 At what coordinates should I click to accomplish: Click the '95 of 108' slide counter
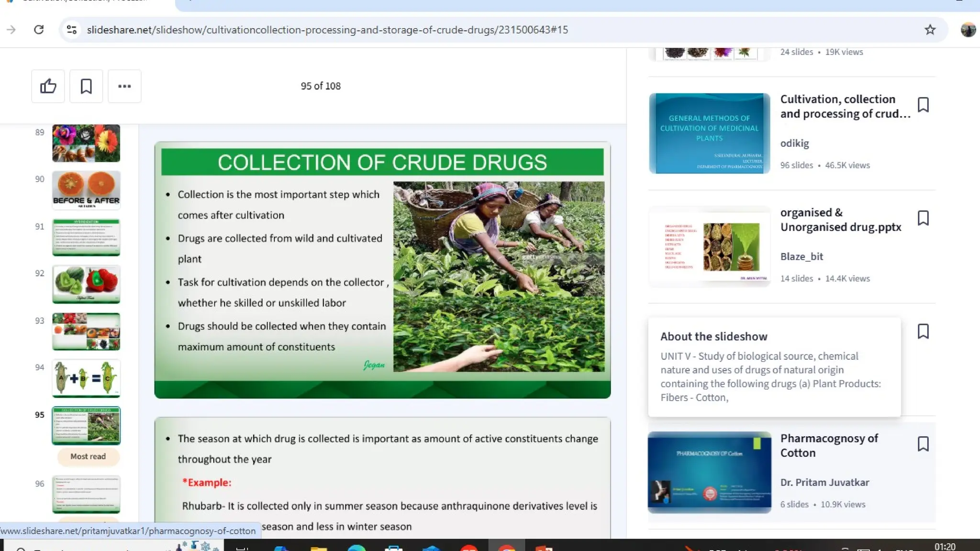(321, 86)
